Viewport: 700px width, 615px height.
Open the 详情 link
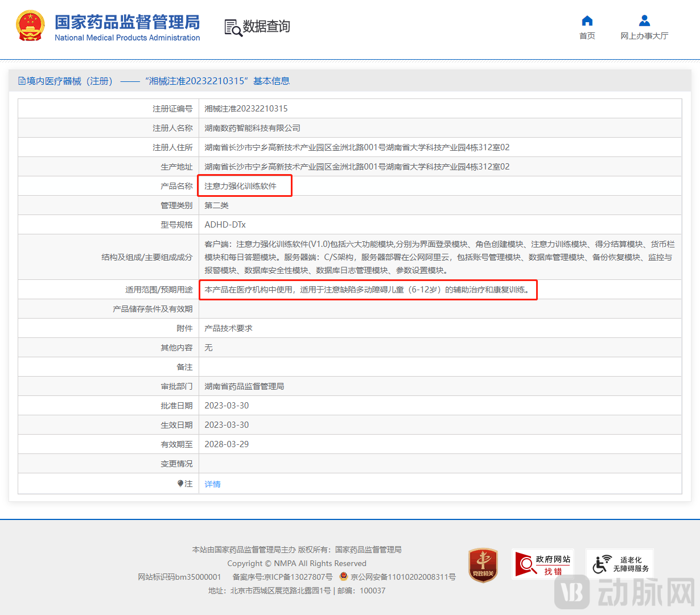[x=212, y=484]
